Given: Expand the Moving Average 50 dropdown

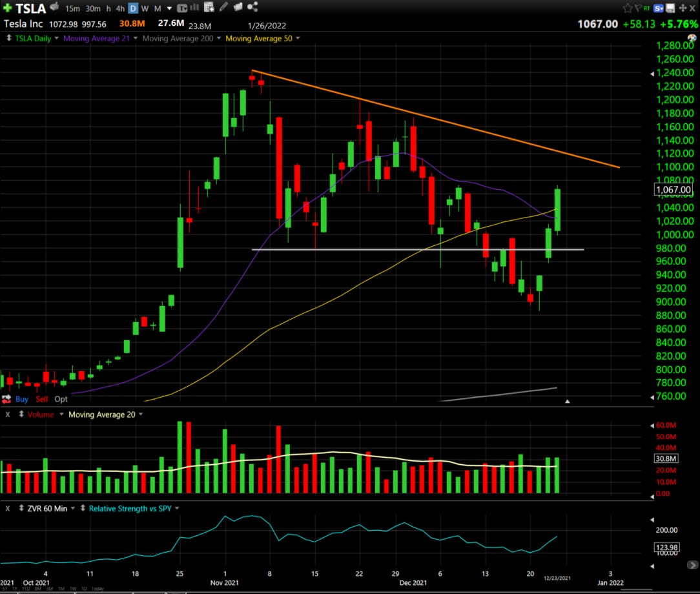Looking at the screenshot, I should click(298, 38).
